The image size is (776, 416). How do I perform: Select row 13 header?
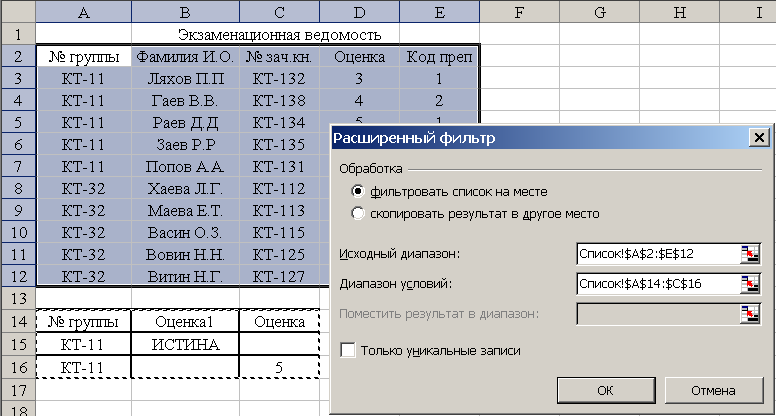[18, 298]
